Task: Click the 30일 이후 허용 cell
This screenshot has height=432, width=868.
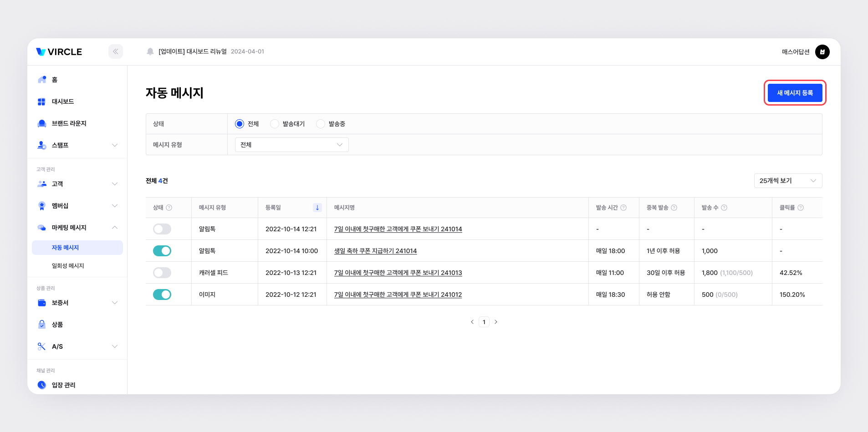Action: tap(666, 273)
